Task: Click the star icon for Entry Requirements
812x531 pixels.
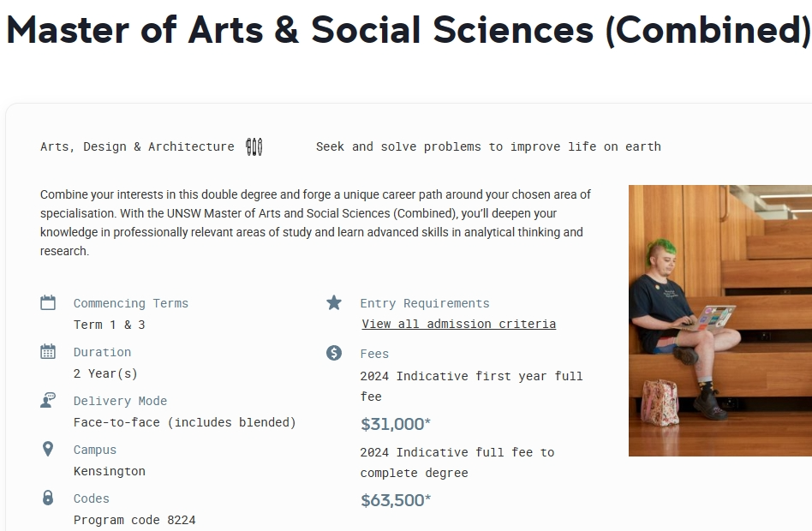Action: [334, 302]
